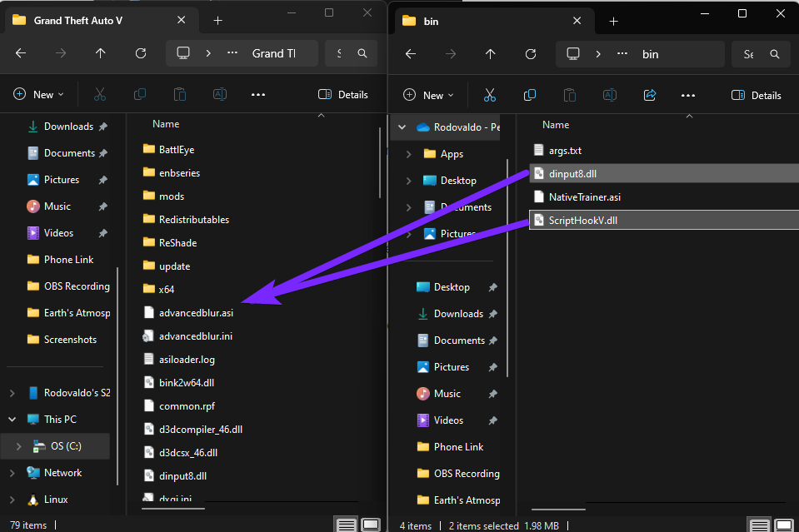Copy the selected files in bin window
The height and width of the screenshot is (532, 799).
[x=529, y=95]
